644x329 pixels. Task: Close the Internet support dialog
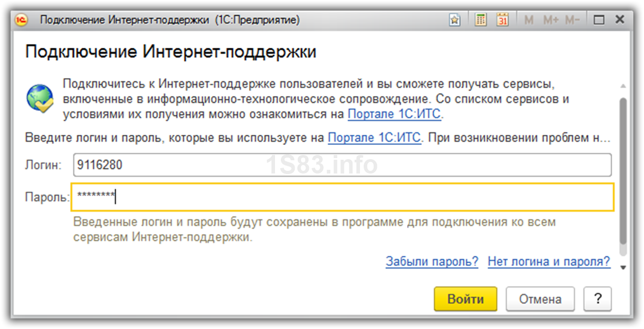pyautogui.click(x=619, y=20)
